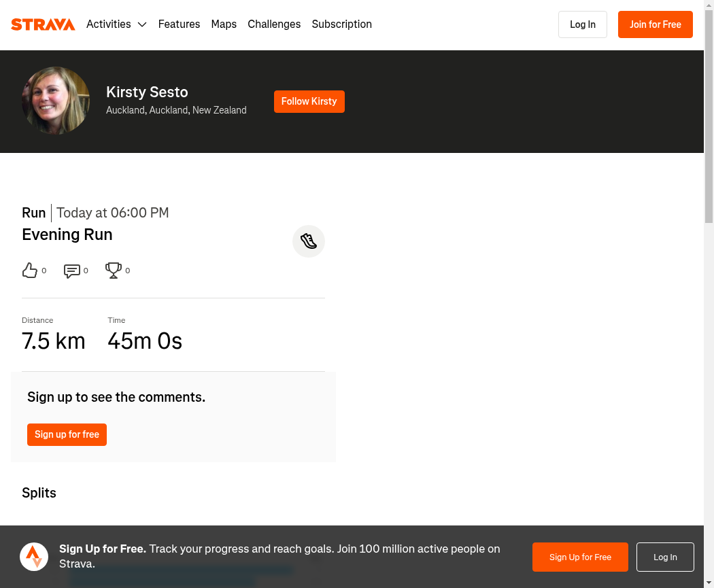714x588 pixels.
Task: Click the Strava logo
Action: click(x=43, y=24)
